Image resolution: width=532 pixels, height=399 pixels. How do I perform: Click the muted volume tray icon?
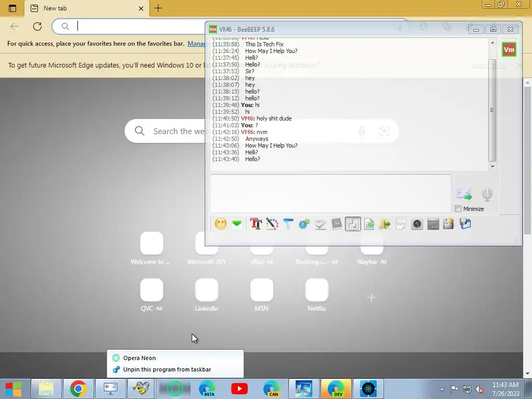[480, 389]
